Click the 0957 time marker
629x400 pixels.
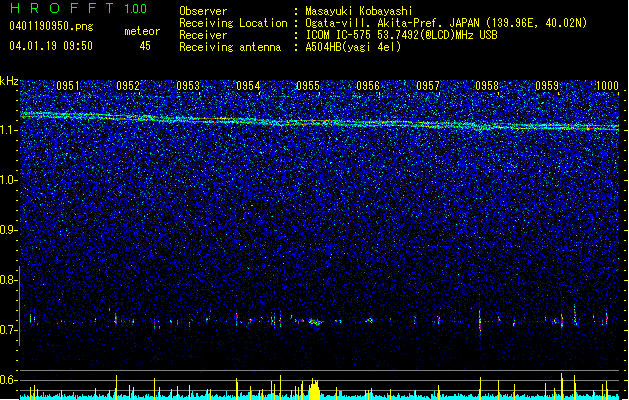pyautogui.click(x=428, y=86)
